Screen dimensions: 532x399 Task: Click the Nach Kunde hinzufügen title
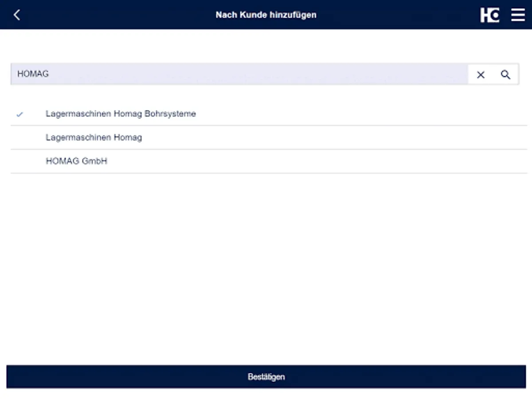266,15
